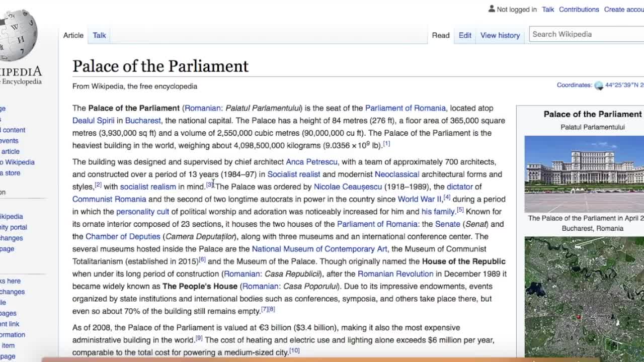Open the Contributions link
This screenshot has width=644, height=362.
click(x=579, y=10)
